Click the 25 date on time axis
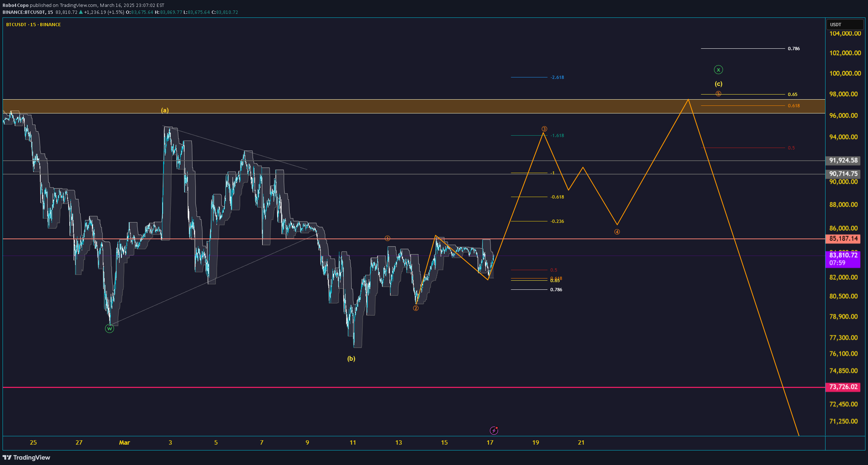The image size is (868, 465). (x=33, y=442)
